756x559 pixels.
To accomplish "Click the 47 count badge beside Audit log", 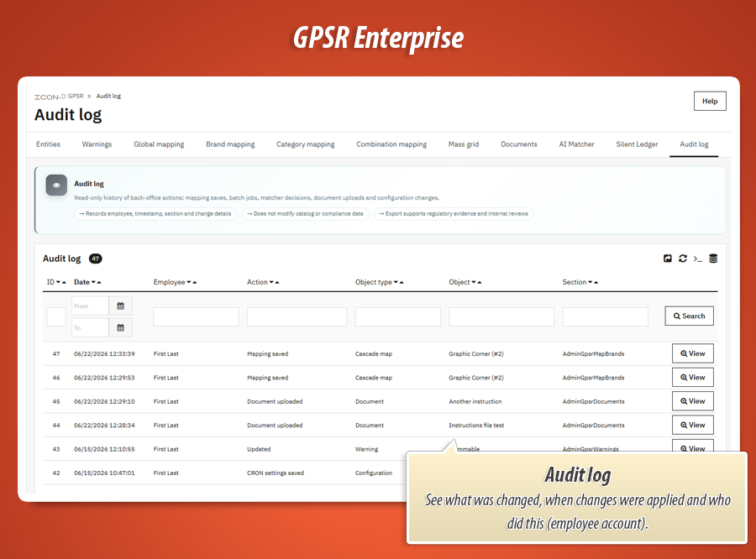I will [x=96, y=259].
